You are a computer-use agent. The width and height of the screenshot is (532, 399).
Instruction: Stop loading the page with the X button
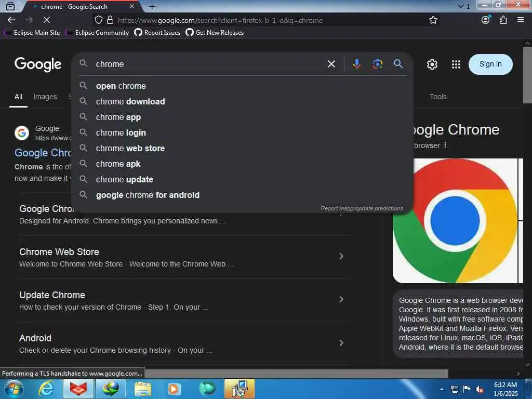[46, 20]
